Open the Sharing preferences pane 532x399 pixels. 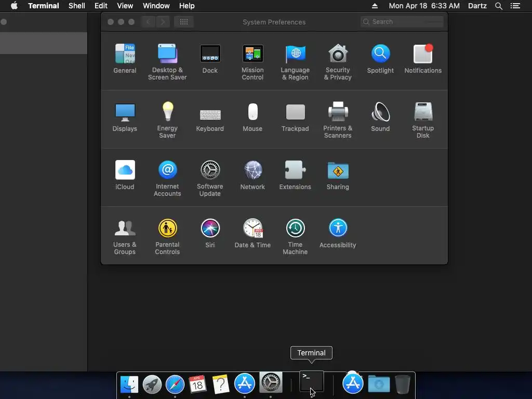[x=338, y=175]
